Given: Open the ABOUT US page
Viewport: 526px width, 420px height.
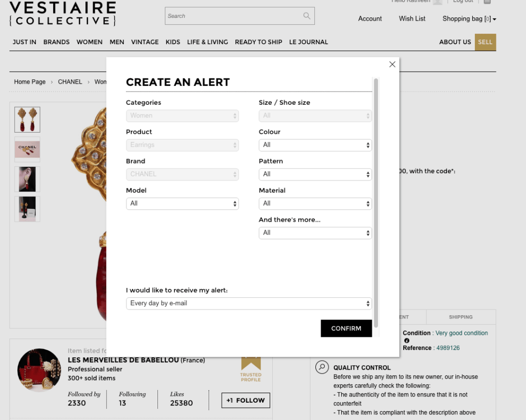Looking at the screenshot, I should [x=455, y=42].
